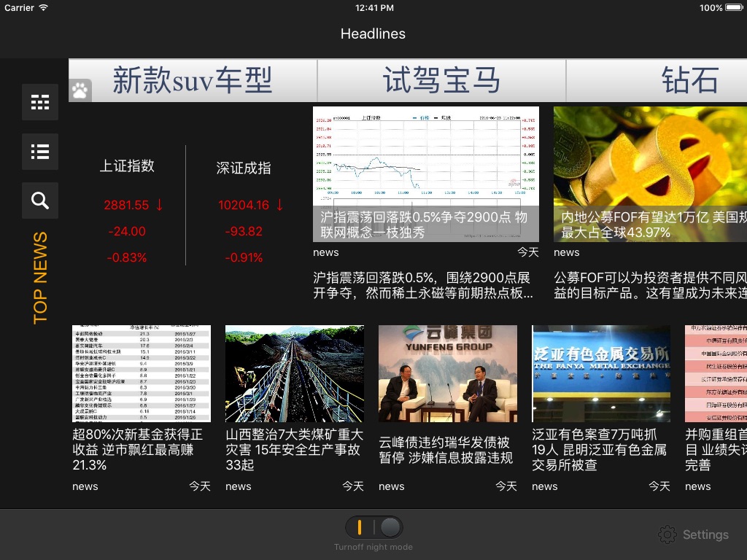
Task: Open article 并购重组 at right edge
Action: pyautogui.click(x=716, y=449)
